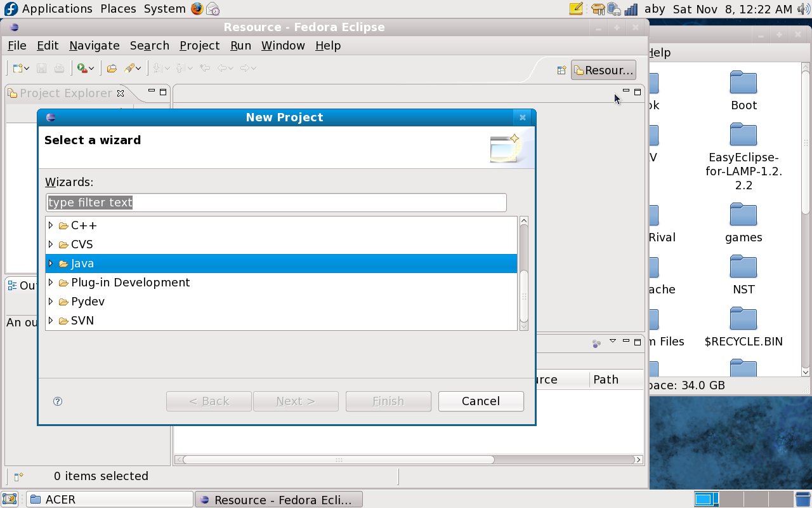The width and height of the screenshot is (812, 508).
Task: Open the Run menu
Action: pyautogui.click(x=240, y=46)
